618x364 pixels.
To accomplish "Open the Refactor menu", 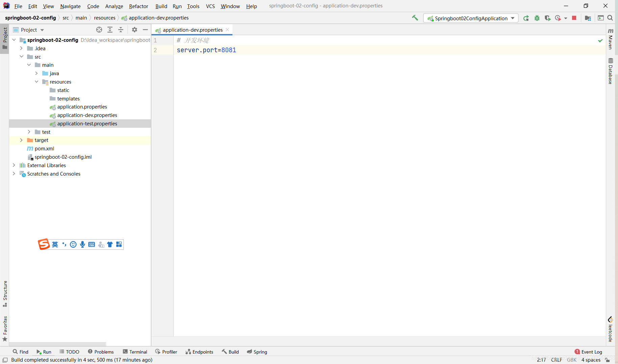I will [x=138, y=6].
